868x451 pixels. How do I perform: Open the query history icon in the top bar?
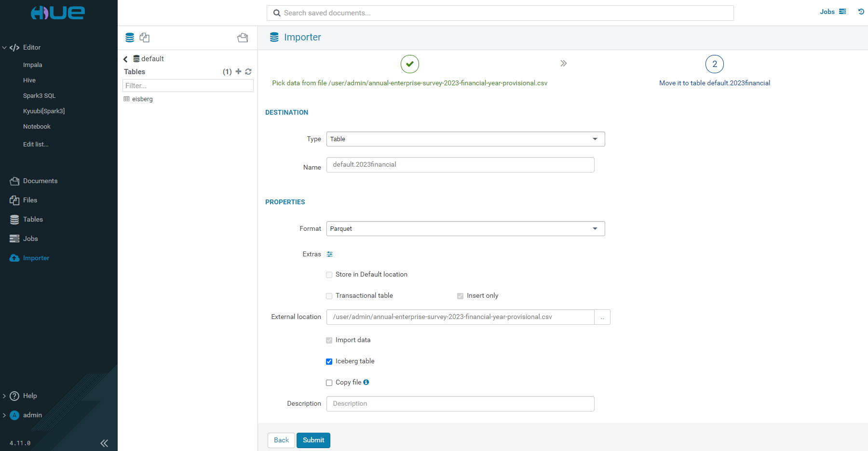click(x=861, y=12)
